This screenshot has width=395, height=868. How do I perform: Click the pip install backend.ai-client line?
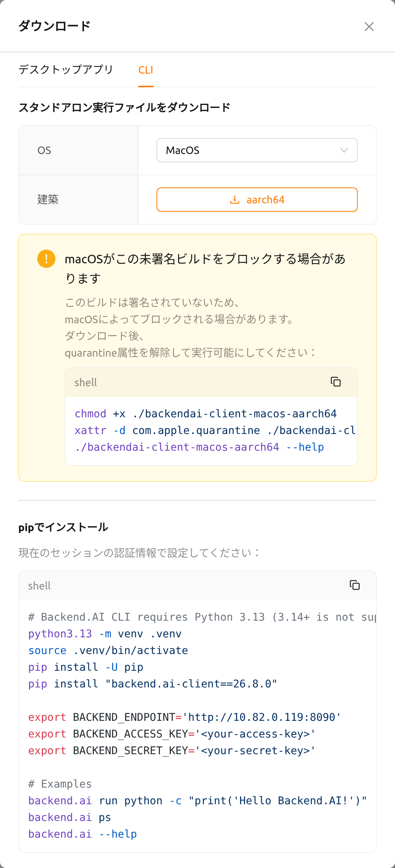(x=153, y=684)
